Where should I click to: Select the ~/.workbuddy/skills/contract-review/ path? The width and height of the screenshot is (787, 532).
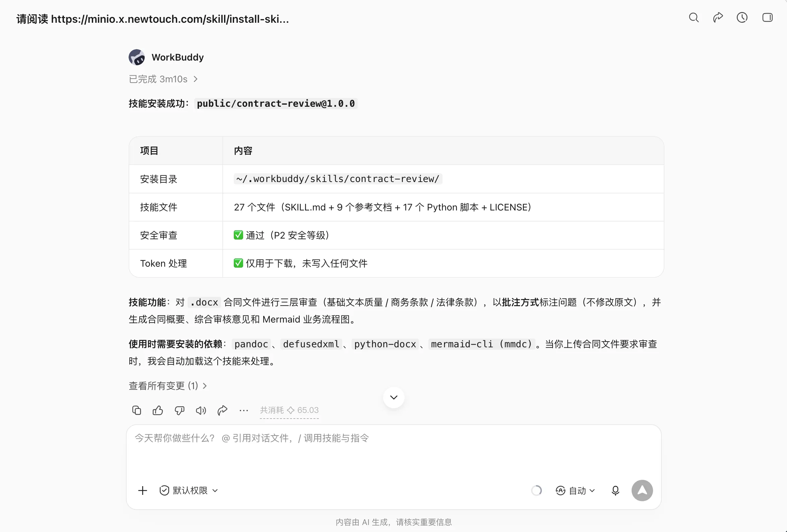pyautogui.click(x=338, y=179)
